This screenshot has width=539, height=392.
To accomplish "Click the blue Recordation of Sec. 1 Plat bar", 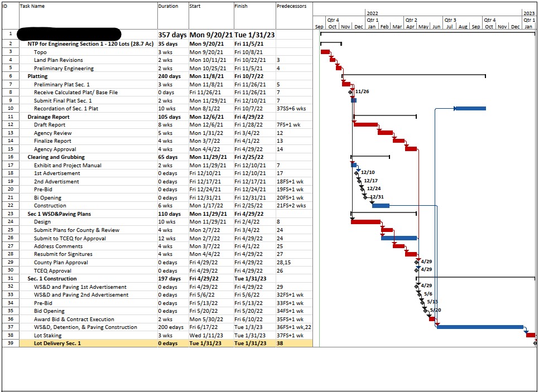I will tap(470, 109).
